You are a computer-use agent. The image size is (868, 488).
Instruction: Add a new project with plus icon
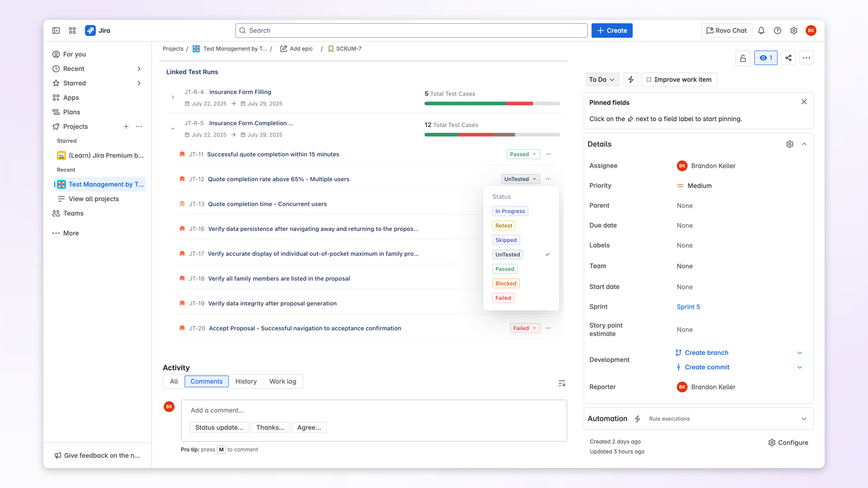(x=126, y=126)
